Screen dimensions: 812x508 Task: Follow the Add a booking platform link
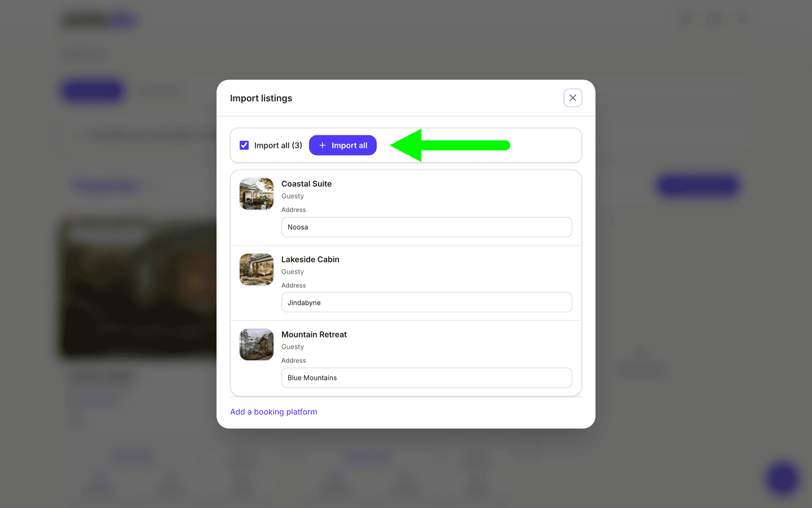tap(273, 412)
